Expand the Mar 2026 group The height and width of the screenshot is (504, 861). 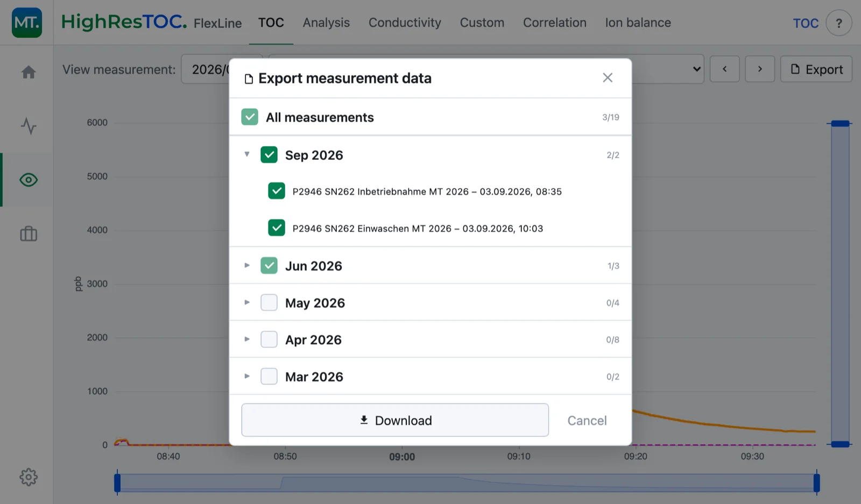click(x=247, y=376)
